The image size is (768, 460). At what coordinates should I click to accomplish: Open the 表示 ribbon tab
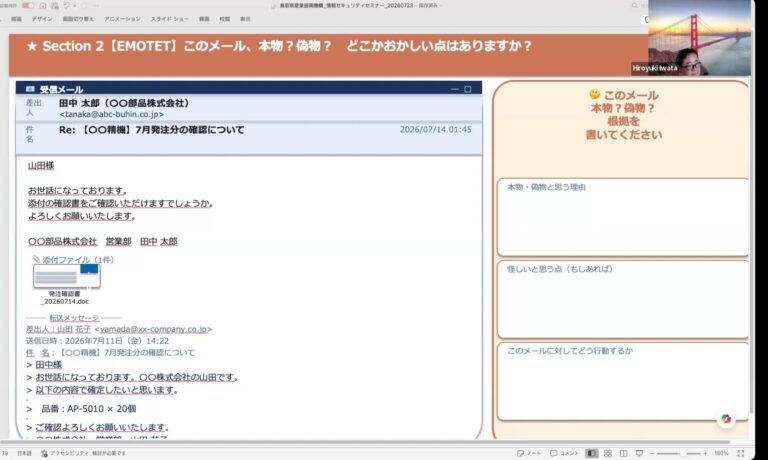pyautogui.click(x=245, y=19)
